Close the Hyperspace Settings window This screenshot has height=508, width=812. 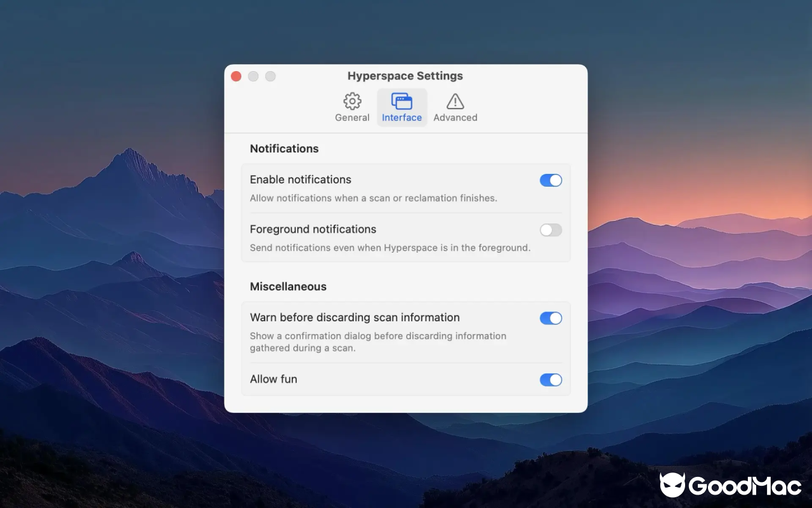pyautogui.click(x=236, y=76)
